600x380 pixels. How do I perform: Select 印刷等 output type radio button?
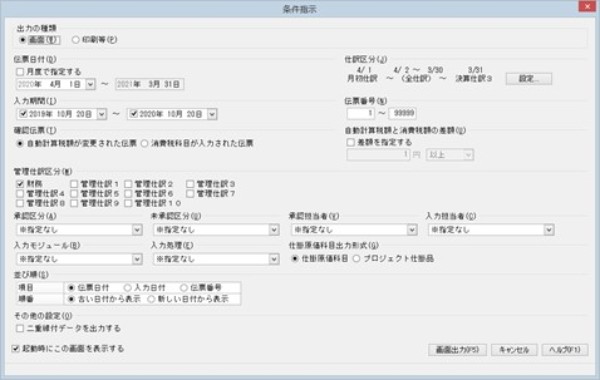click(76, 39)
